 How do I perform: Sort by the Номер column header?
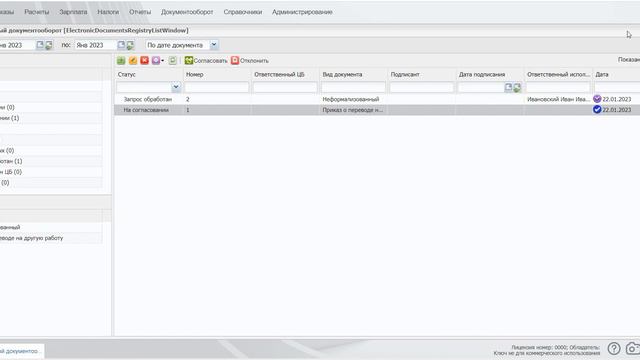[x=217, y=74]
